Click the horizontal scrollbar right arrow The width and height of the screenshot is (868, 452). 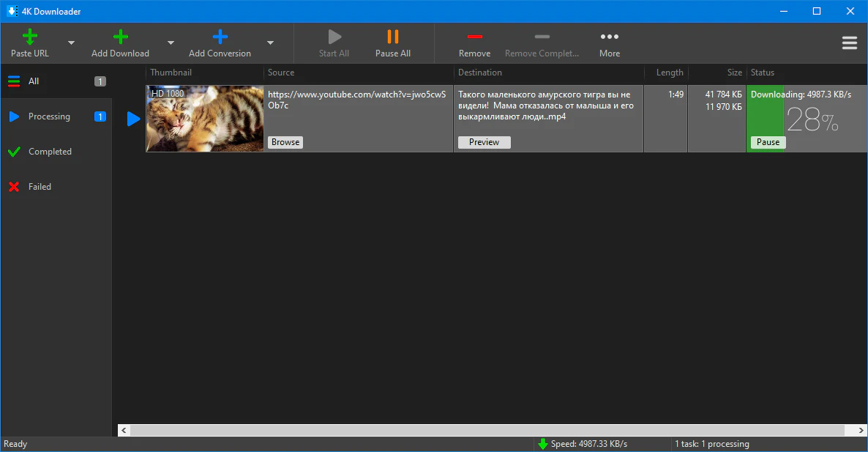pyautogui.click(x=861, y=430)
